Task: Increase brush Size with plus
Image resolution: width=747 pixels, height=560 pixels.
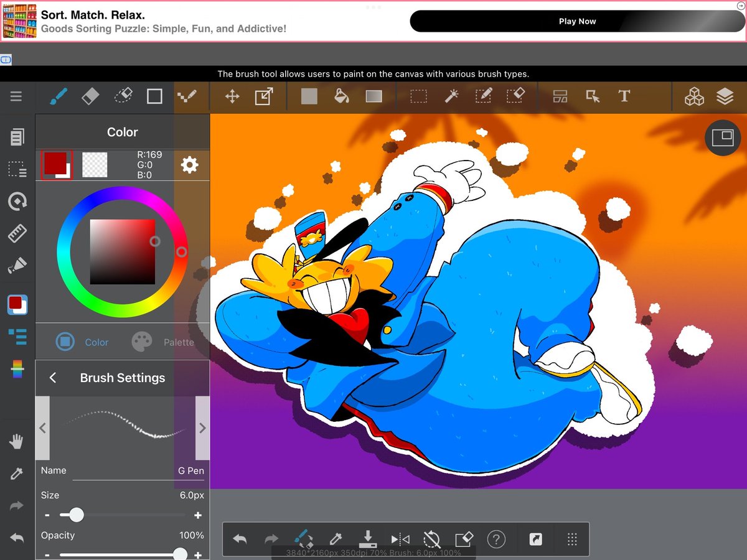Action: (198, 515)
